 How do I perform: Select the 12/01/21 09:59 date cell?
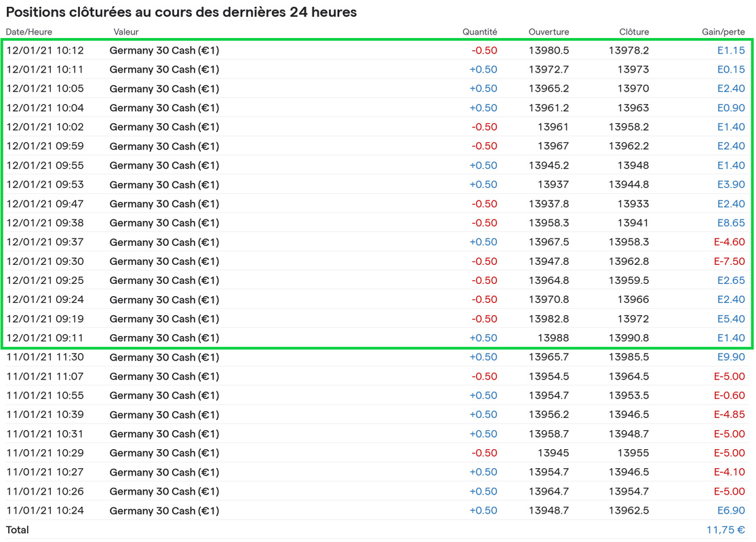45,146
